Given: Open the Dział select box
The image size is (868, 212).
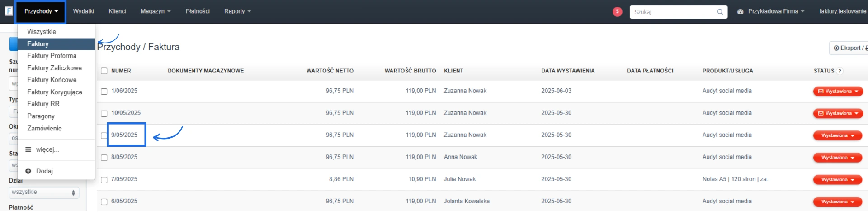Looking at the screenshot, I should 44,193.
